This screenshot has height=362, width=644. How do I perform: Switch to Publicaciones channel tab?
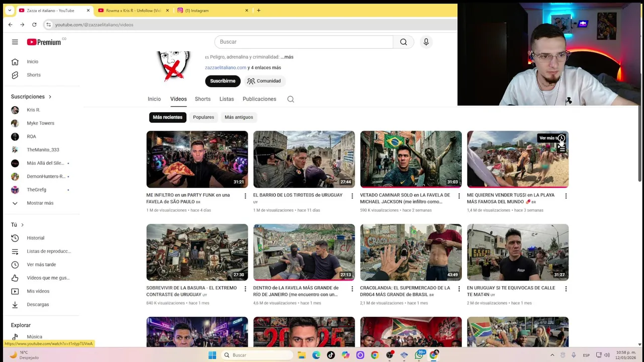(x=259, y=99)
